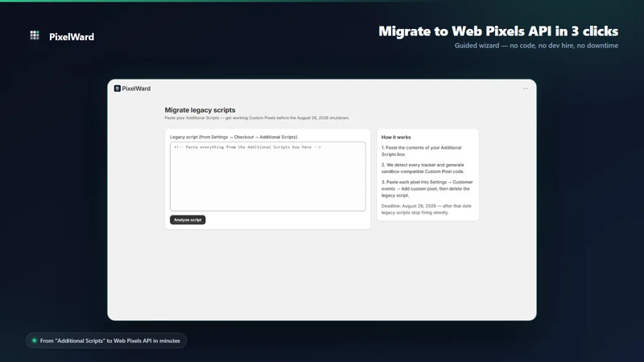Click the PixelWard title inside the app card
The image size is (644, 362).
(x=136, y=88)
